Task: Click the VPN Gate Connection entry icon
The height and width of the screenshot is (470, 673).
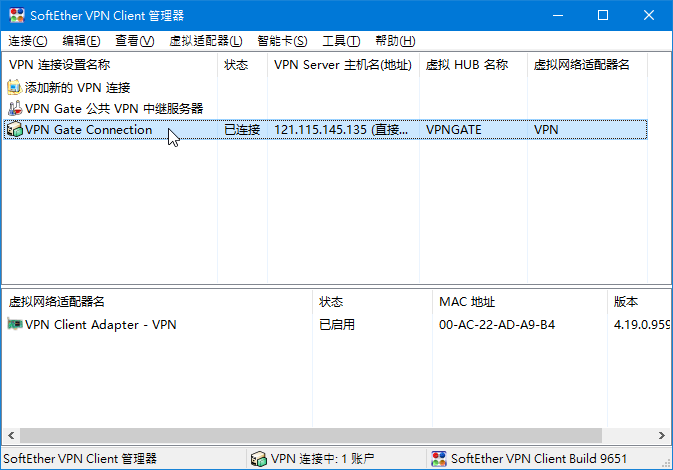Action: [x=14, y=130]
